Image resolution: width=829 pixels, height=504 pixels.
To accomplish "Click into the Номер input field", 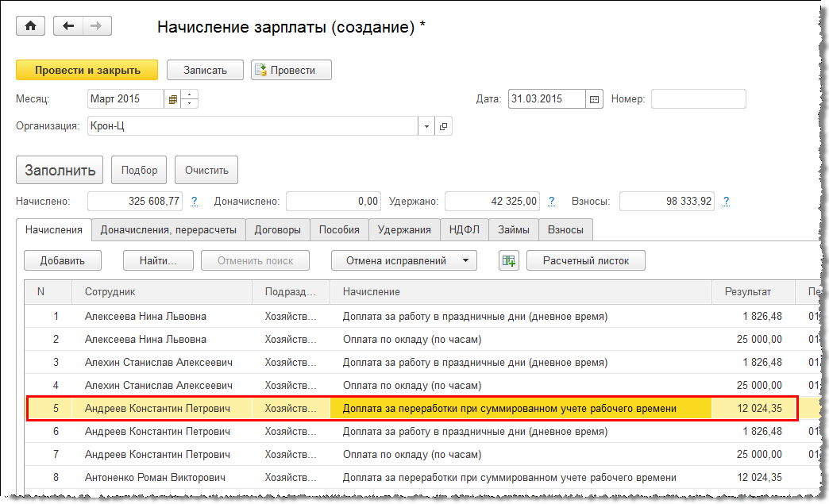I will (698, 99).
